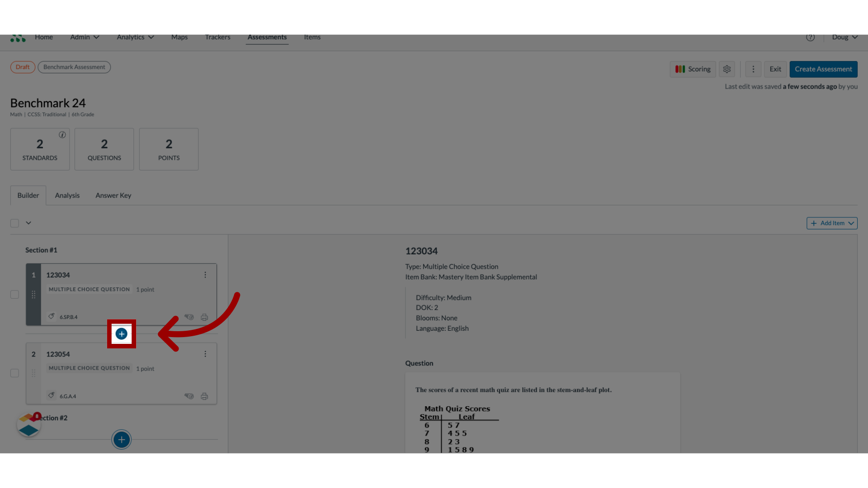The image size is (868, 488).
Task: Click the Scoring icon to view scoring
Action: point(693,69)
